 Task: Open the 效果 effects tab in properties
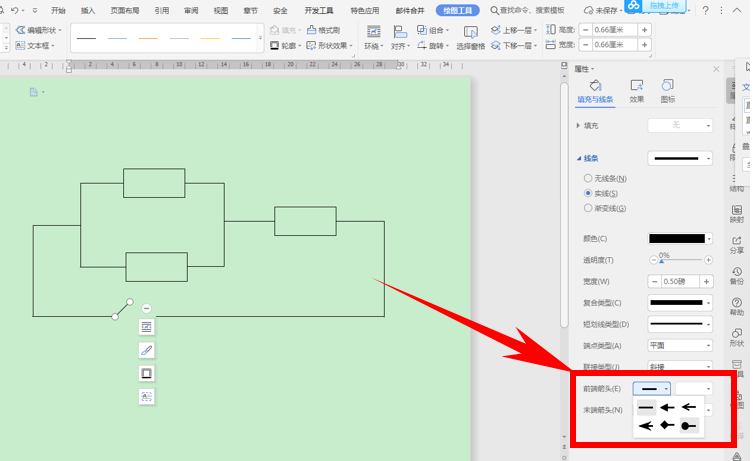coord(637,91)
